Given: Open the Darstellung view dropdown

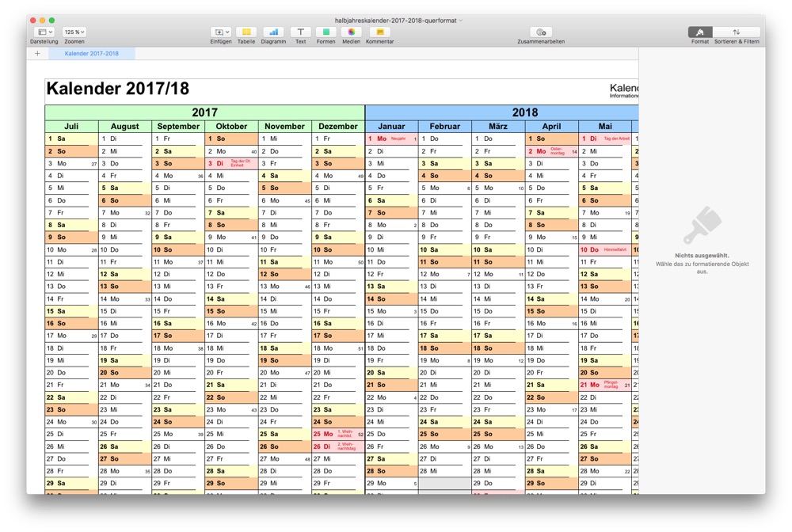Looking at the screenshot, I should 44,32.
